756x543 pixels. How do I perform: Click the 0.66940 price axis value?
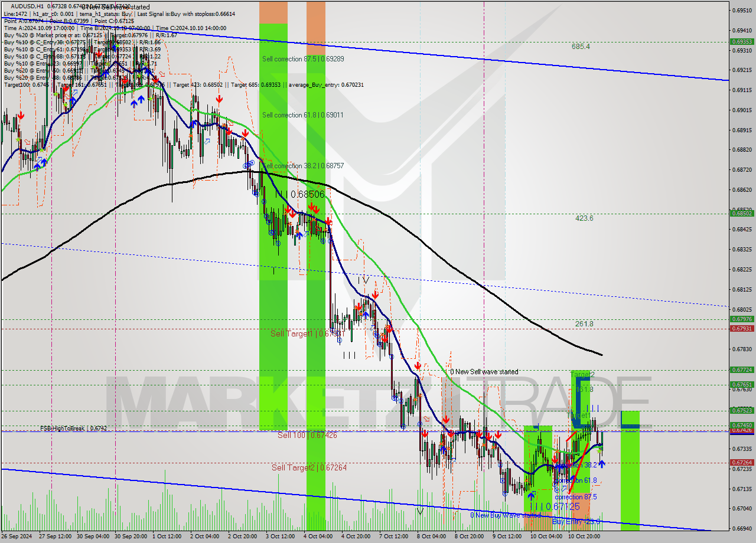click(742, 529)
